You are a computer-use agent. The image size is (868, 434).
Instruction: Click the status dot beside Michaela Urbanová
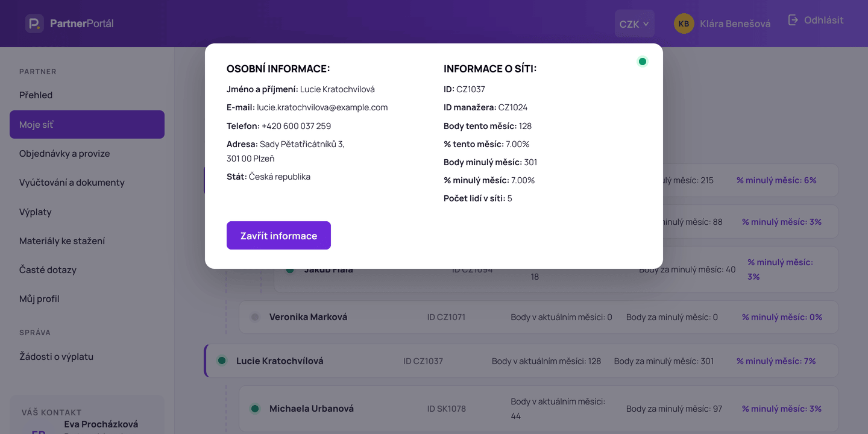click(255, 409)
